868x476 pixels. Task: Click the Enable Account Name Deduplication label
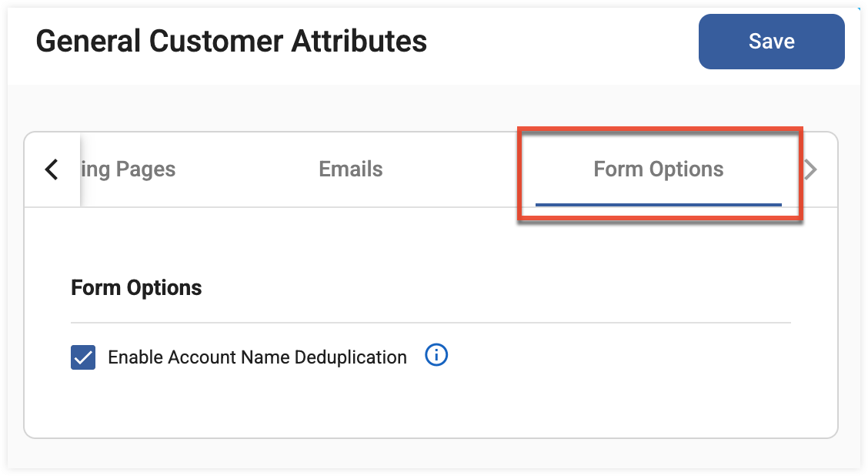coord(257,357)
